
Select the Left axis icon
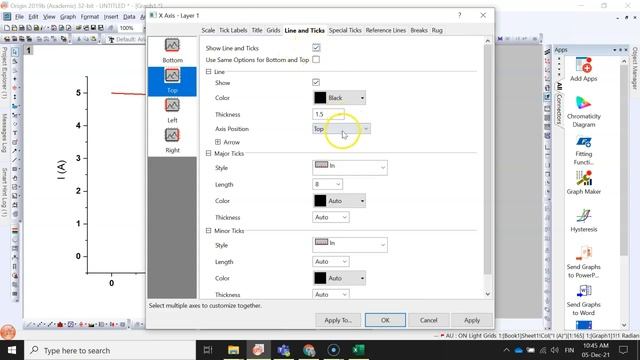click(172, 105)
